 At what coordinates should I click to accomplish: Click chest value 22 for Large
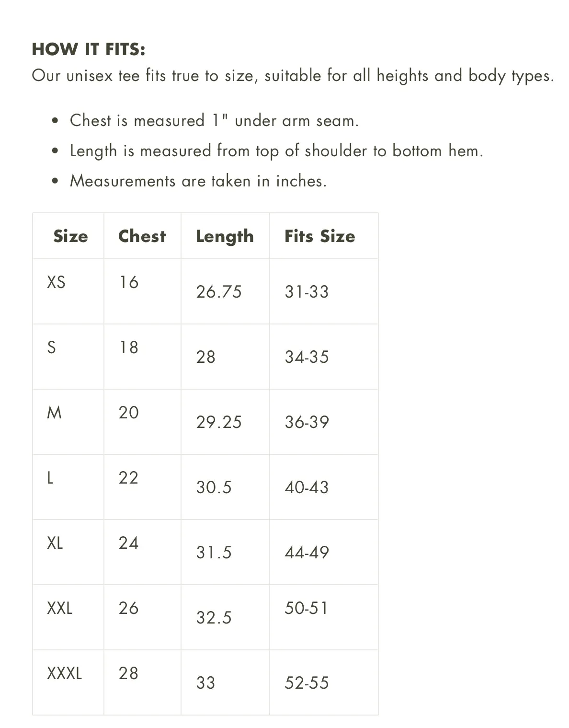pos(128,477)
